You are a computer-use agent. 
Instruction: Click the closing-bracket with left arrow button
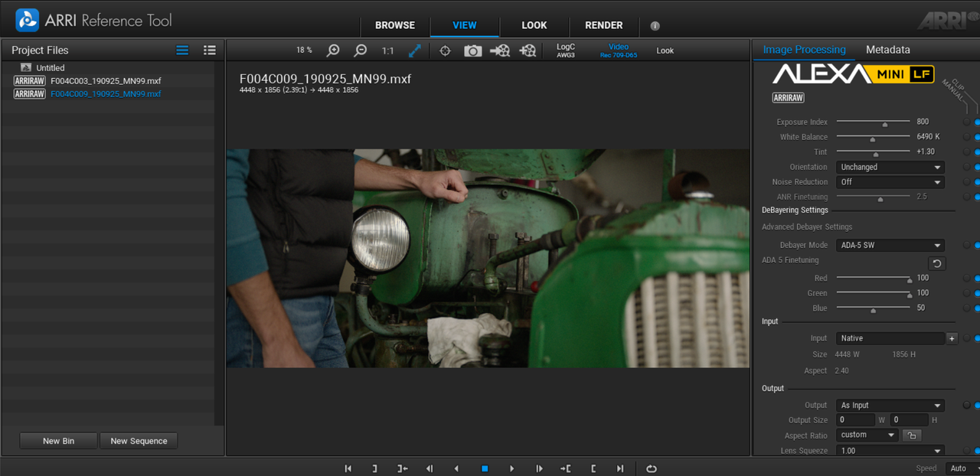click(x=402, y=468)
